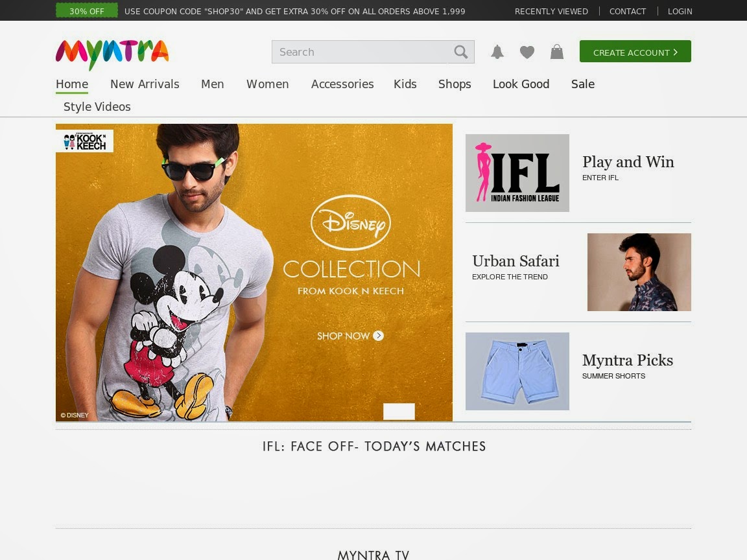Viewport: 747px width, 560px height.
Task: Click IFL: Face Off- Today's Matches heading
Action: coord(374,446)
